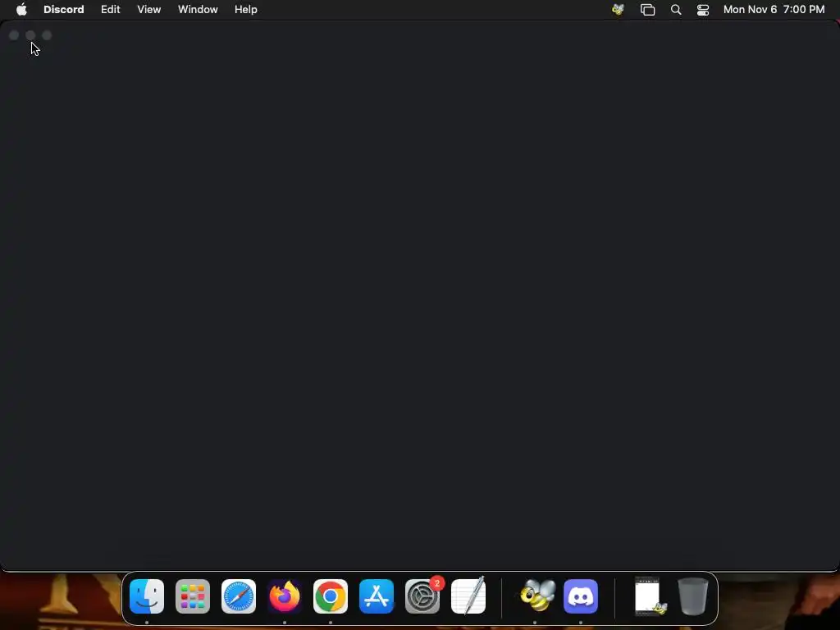Image resolution: width=840 pixels, height=630 pixels.
Task: Open the screen mirroring menu bar icon
Action: (648, 10)
